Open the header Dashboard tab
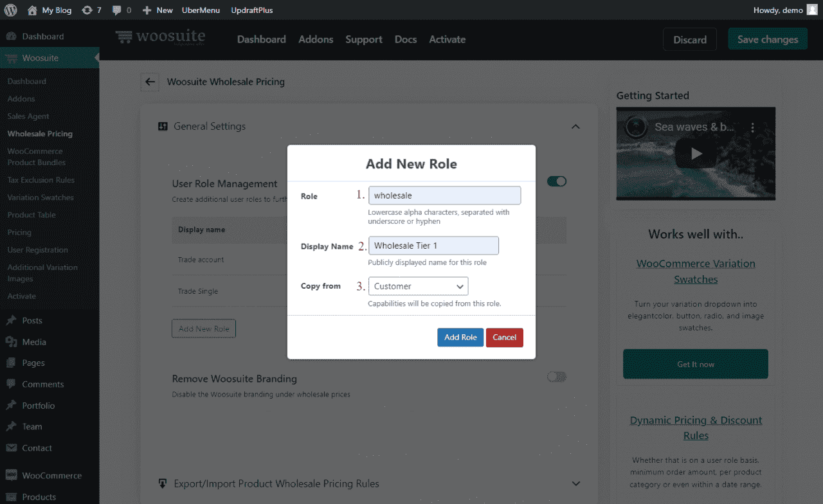 (262, 39)
